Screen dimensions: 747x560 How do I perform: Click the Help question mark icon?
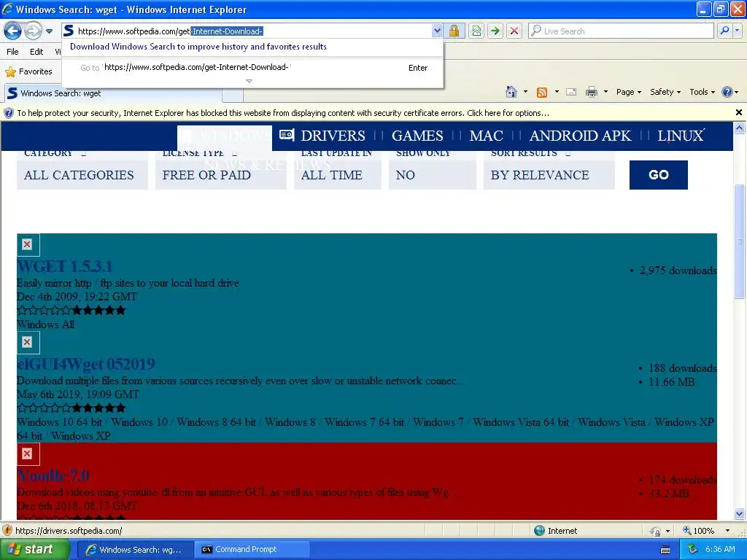(727, 92)
